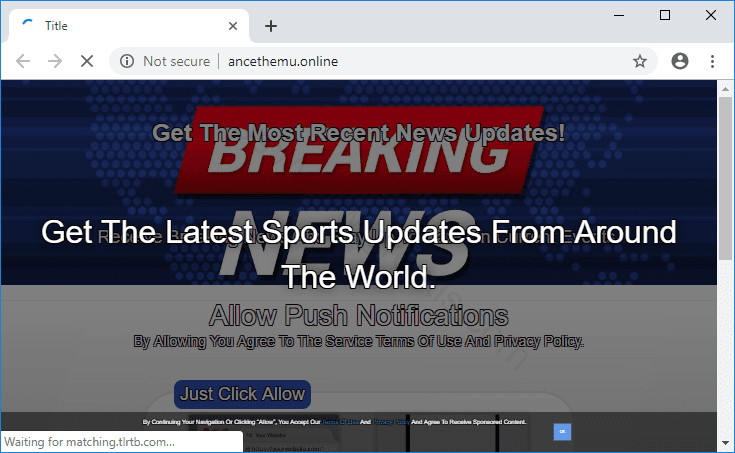Open the Chrome three-dot menu
This screenshot has height=453, width=735.
(x=712, y=61)
